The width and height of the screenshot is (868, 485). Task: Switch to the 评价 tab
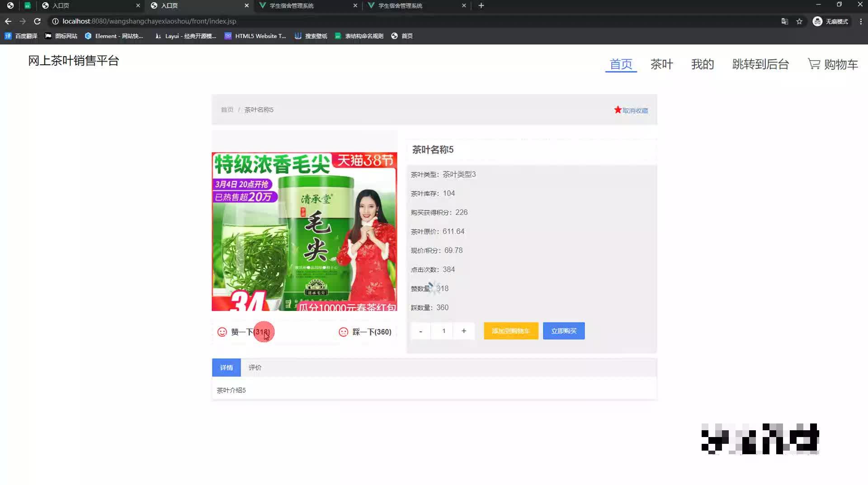coord(255,367)
